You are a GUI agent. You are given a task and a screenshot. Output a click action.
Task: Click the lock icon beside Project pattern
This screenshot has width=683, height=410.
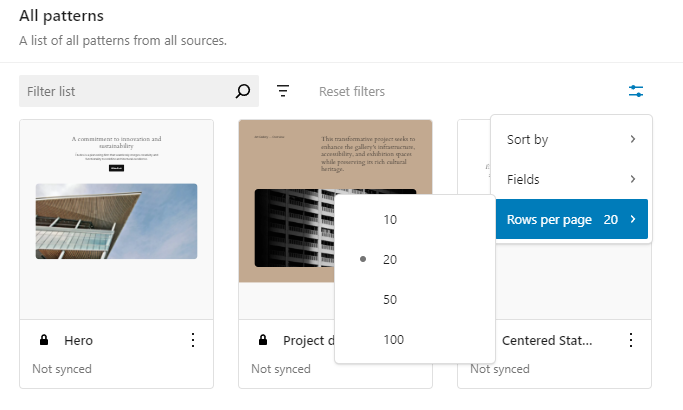261,340
